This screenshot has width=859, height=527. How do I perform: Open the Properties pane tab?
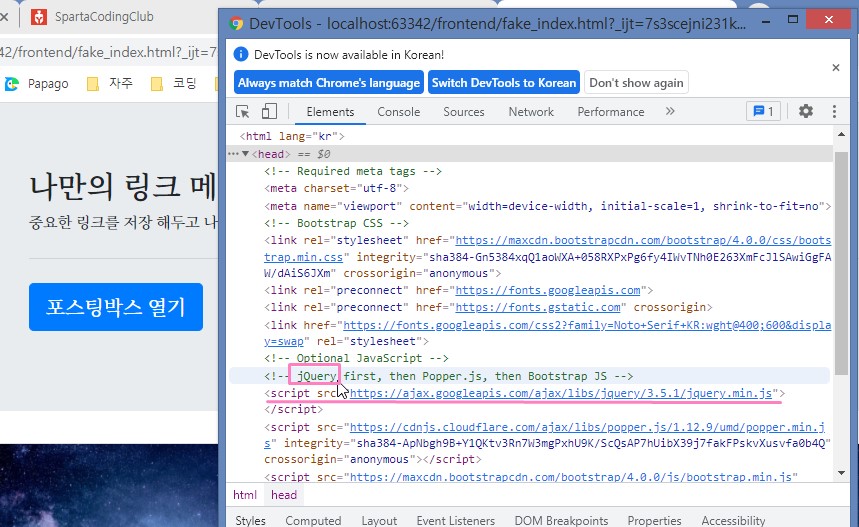(654, 520)
